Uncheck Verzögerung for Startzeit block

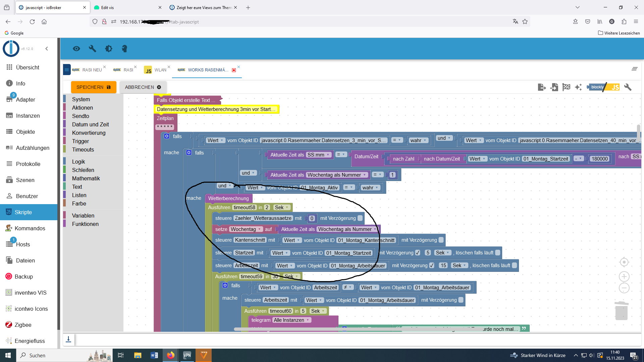pos(418,253)
